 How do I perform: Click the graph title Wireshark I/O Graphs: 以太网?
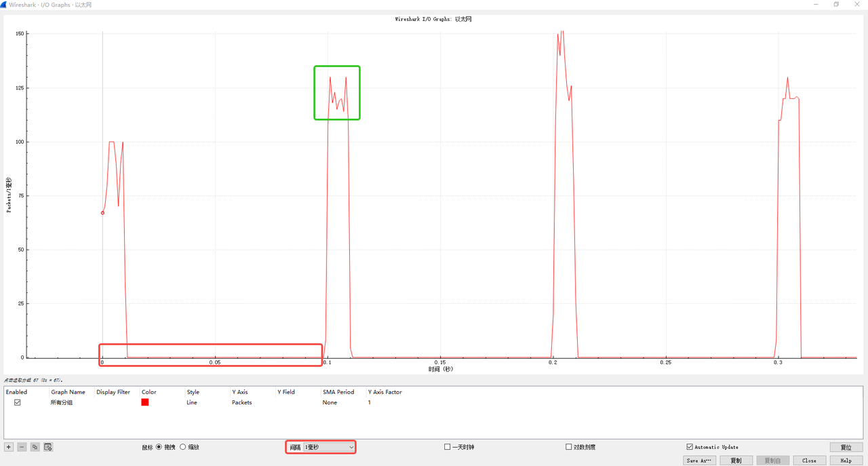click(433, 19)
